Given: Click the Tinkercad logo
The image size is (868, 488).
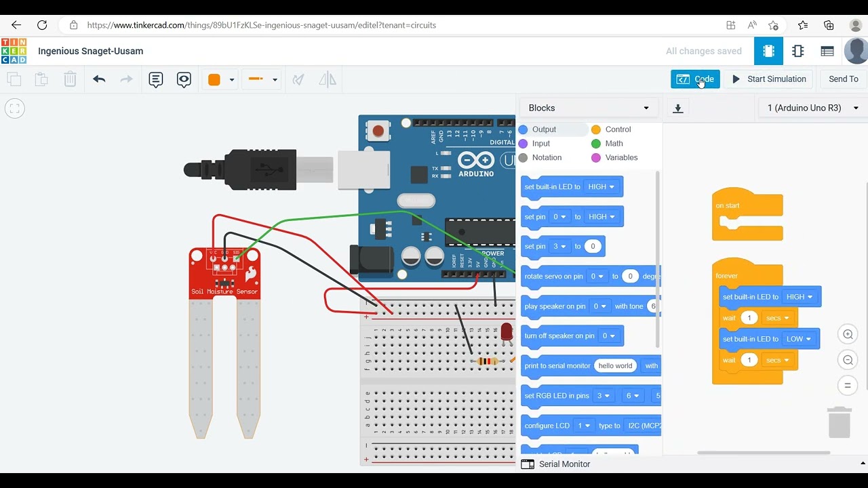Looking at the screenshot, I should point(14,51).
